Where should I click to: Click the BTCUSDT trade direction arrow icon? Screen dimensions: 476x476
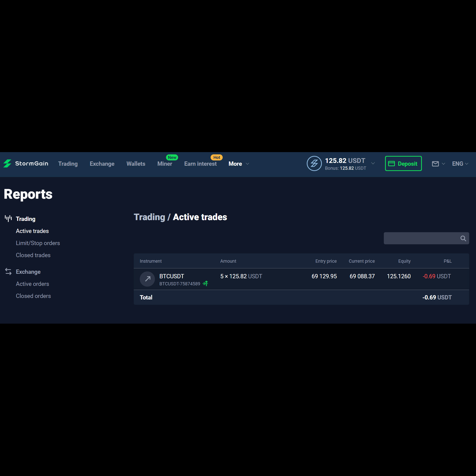pyautogui.click(x=147, y=279)
